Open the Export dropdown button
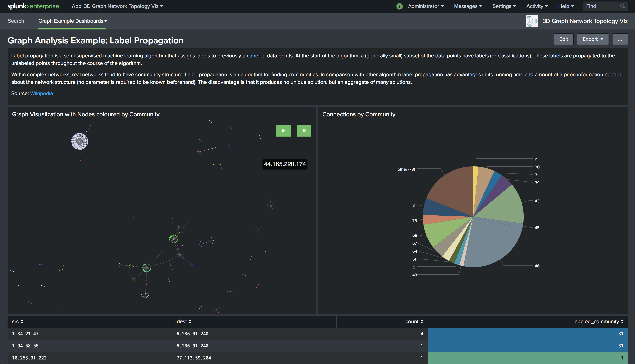The height and width of the screenshot is (364, 635). pos(593,39)
